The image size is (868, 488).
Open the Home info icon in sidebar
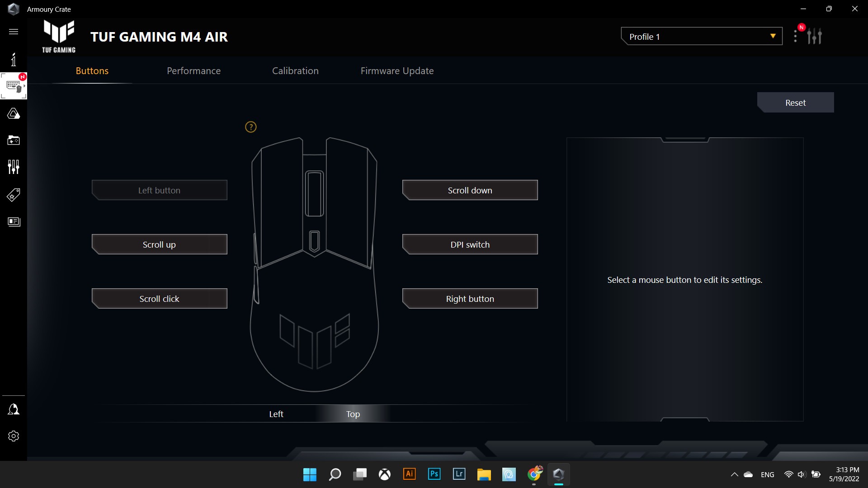(x=14, y=59)
